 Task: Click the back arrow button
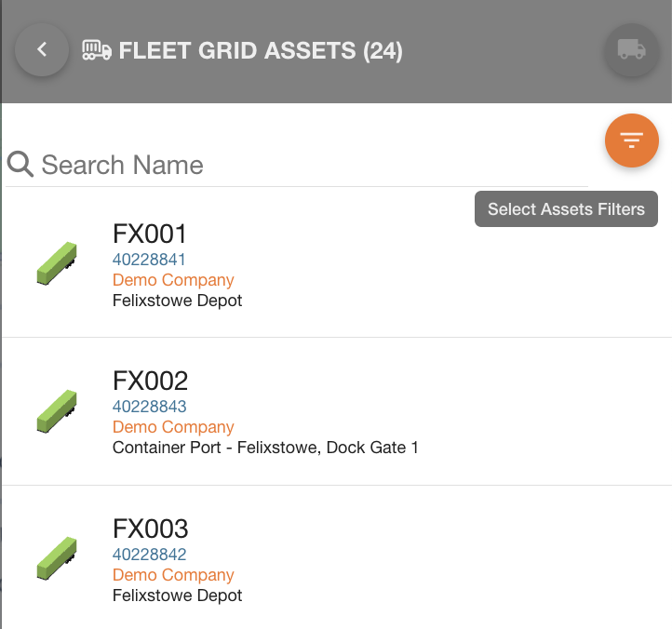point(42,49)
